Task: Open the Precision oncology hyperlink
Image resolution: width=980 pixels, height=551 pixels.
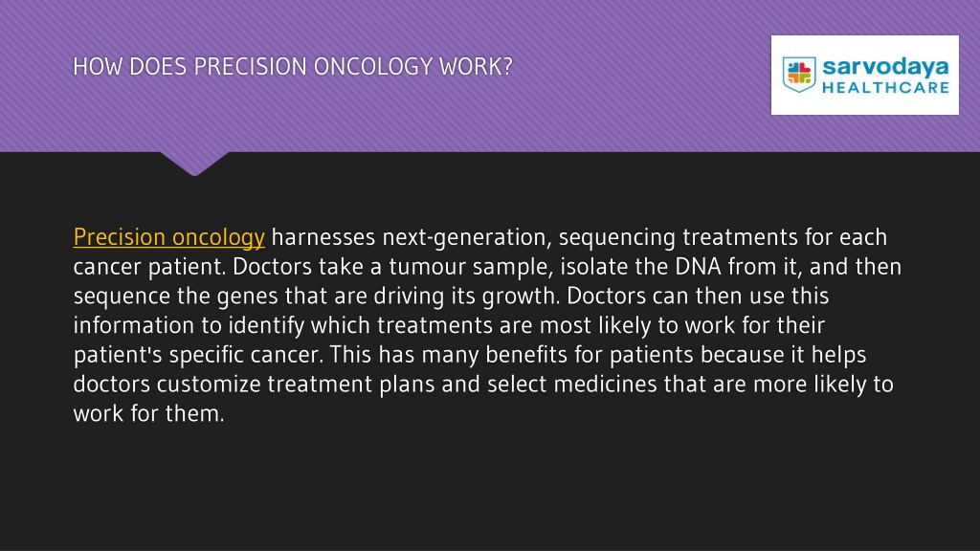Action: click(x=168, y=237)
